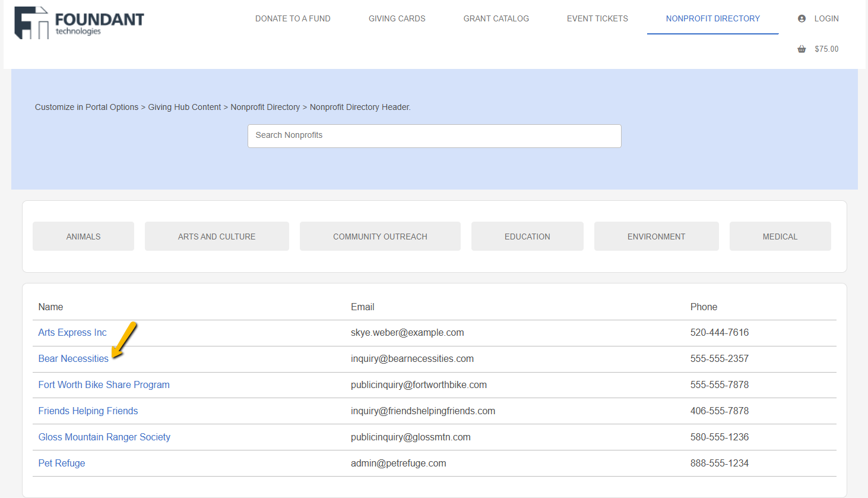
Task: Select email publicinquiry@fortworthbike.com
Action: click(419, 385)
